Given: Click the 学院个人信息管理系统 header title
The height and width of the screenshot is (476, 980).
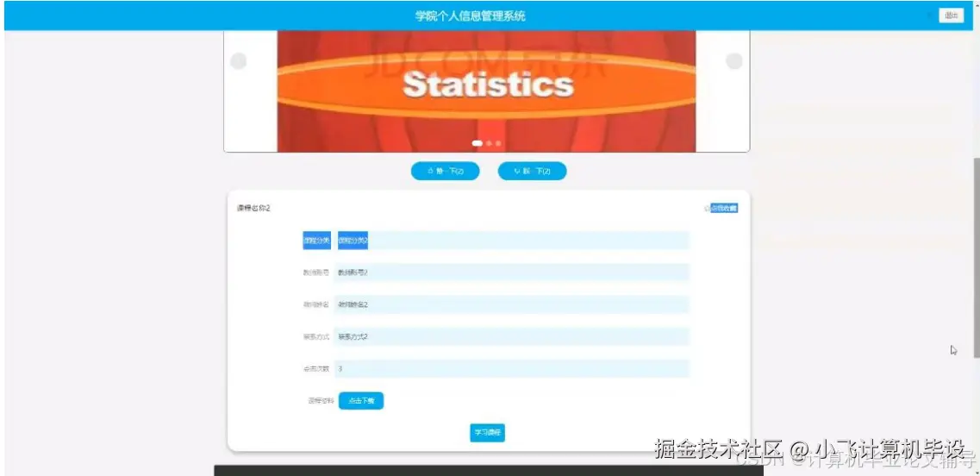Looking at the screenshot, I should (x=470, y=16).
